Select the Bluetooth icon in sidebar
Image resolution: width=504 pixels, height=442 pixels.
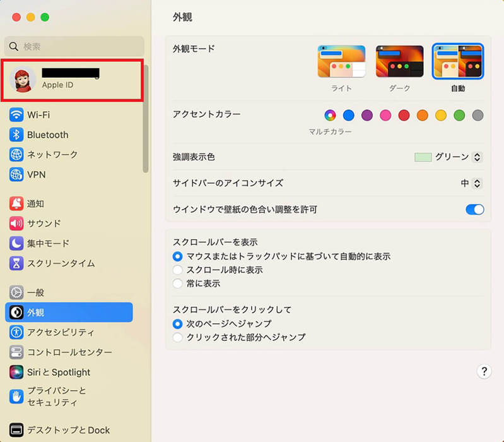point(16,134)
